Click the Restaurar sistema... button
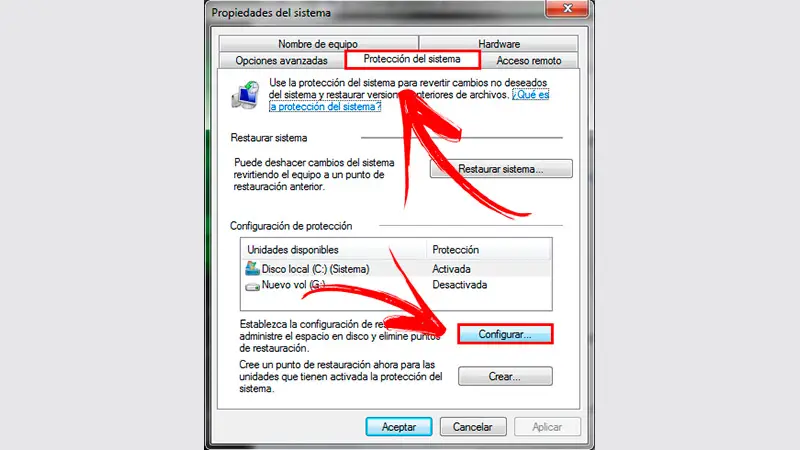 pyautogui.click(x=501, y=169)
